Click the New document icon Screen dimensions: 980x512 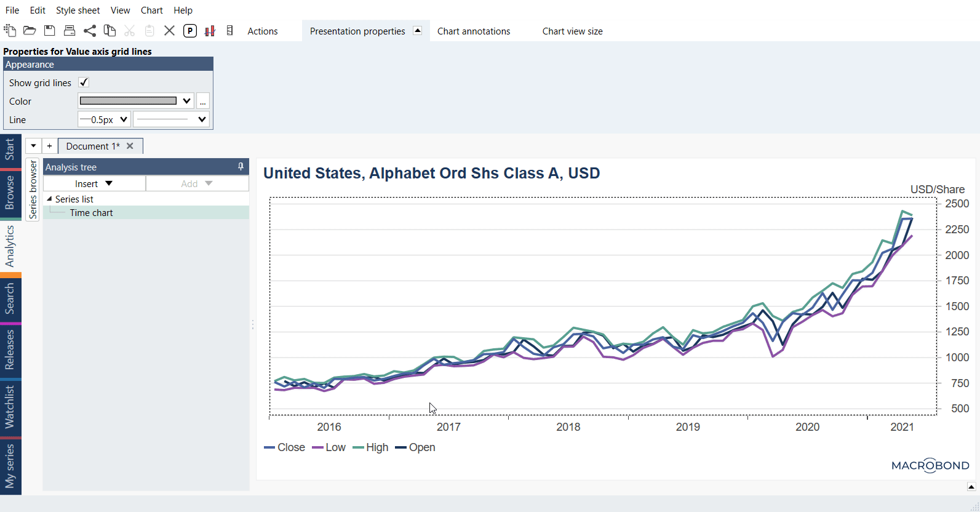pyautogui.click(x=10, y=30)
